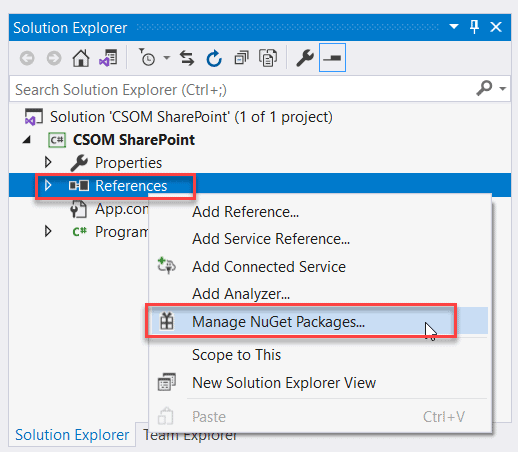Open Pending Changes Filter dropdown arrow
Image resolution: width=518 pixels, height=452 pixels.
[x=167, y=58]
